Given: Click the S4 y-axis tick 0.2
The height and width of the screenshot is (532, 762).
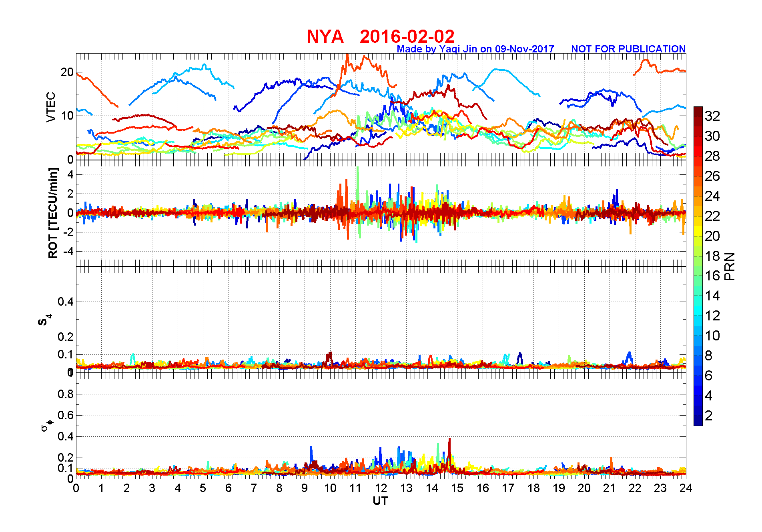Looking at the screenshot, I should pos(66,337).
